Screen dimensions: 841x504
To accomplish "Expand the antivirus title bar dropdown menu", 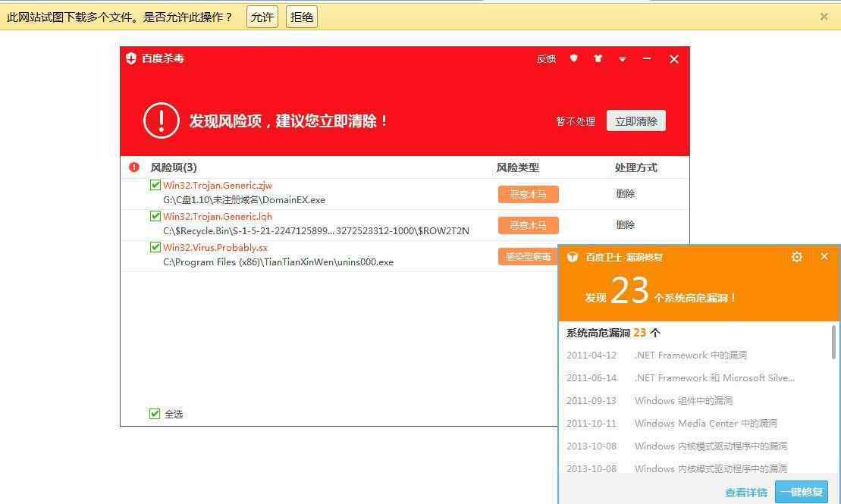I will point(622,59).
